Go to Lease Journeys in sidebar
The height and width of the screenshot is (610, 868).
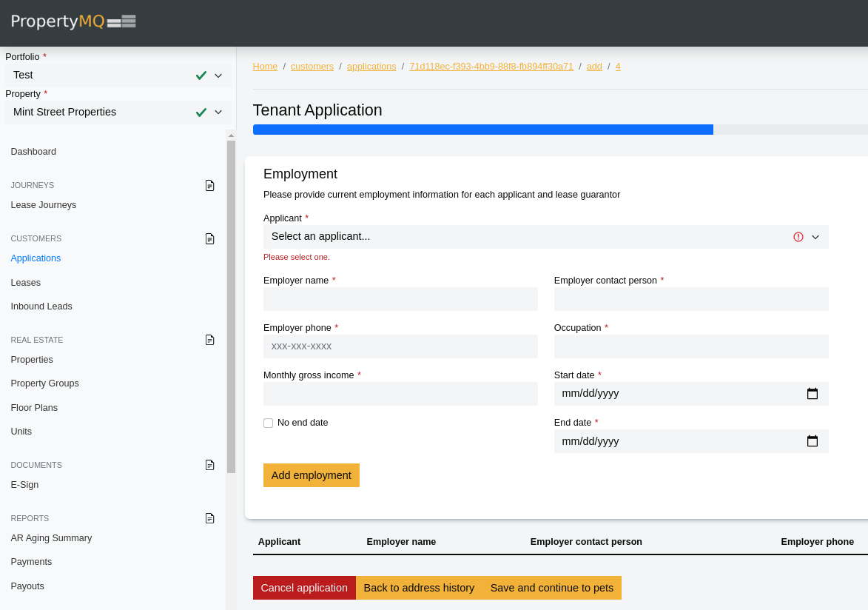pos(44,205)
